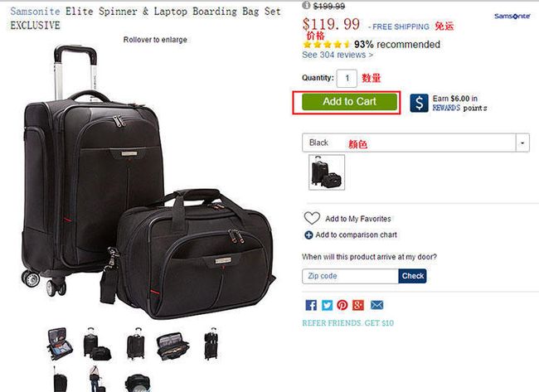Click the plus icon for comparison chart
The height and width of the screenshot is (392, 539).
(x=308, y=235)
